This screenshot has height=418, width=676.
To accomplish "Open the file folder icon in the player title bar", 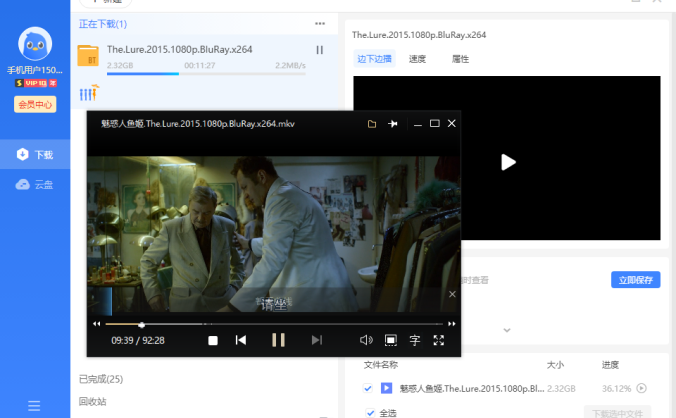I will [372, 124].
